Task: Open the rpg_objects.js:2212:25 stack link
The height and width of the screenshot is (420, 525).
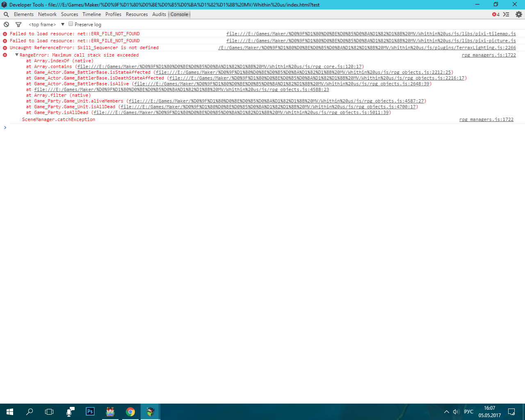Action: pos(304,73)
